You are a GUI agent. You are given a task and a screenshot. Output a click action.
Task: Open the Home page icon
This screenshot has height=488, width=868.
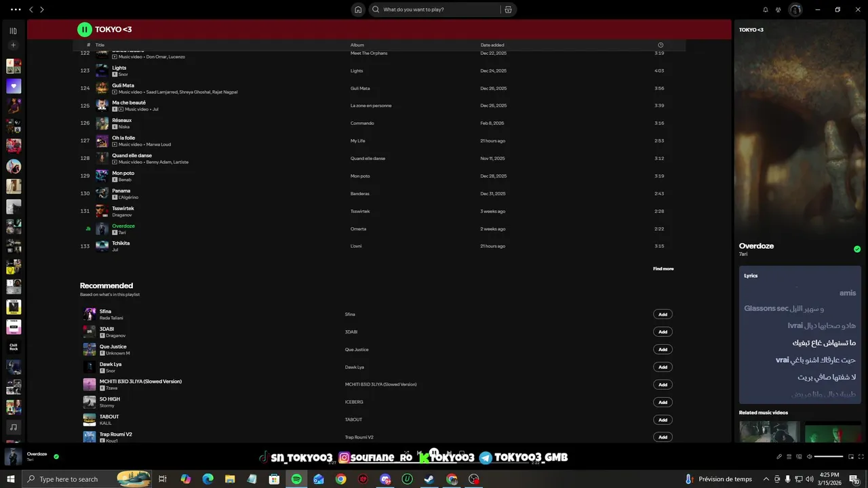pyautogui.click(x=358, y=9)
